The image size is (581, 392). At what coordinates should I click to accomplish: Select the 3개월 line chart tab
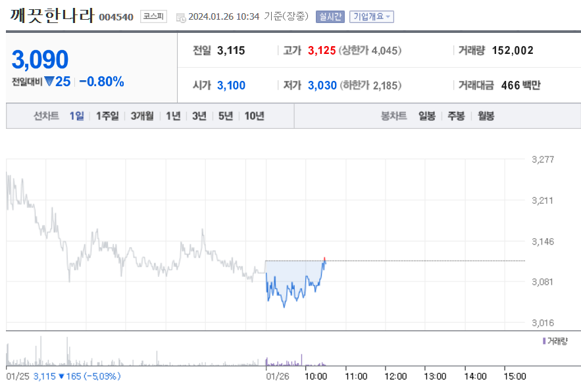(x=142, y=116)
